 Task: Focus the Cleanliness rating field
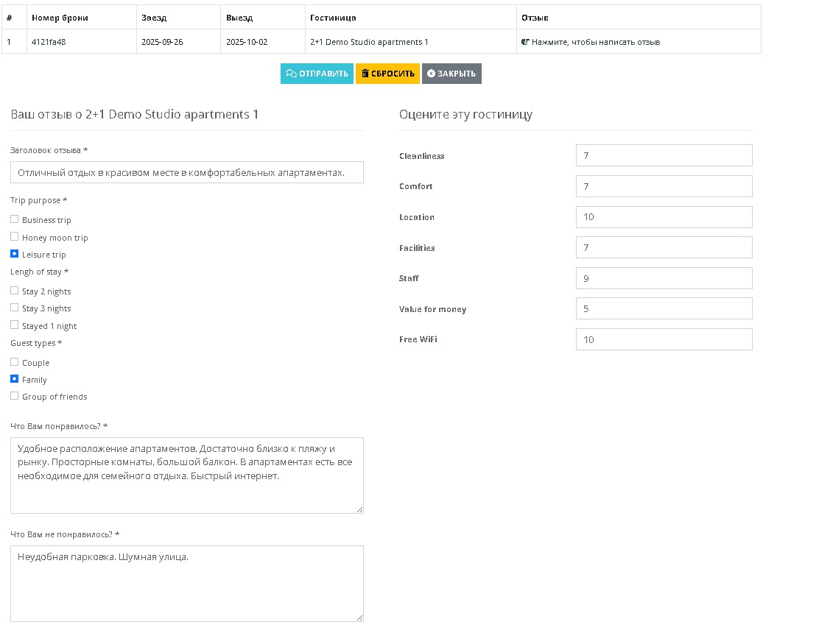point(664,155)
